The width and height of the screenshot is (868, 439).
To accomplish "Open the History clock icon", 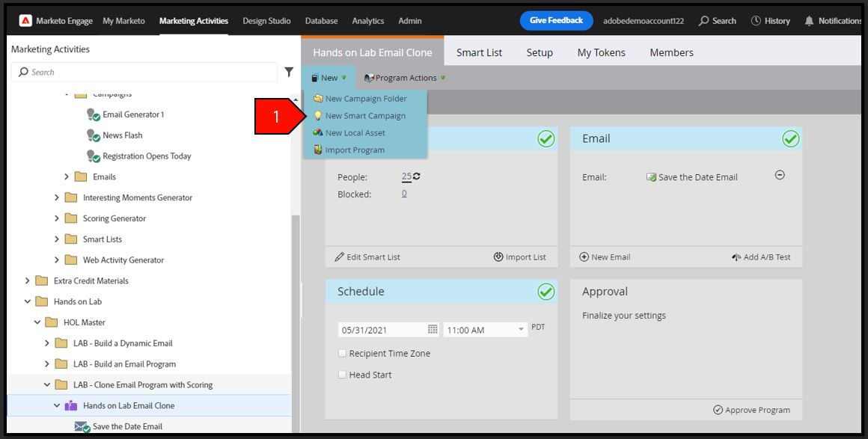I will (x=756, y=21).
